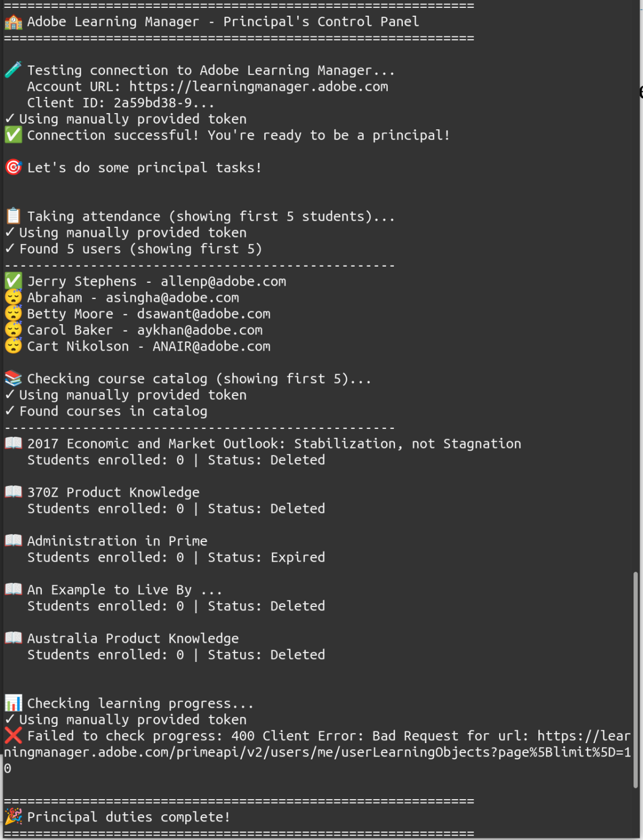Click the party popper beside Principal duties complete
The width and height of the screenshot is (643, 840).
(13, 816)
